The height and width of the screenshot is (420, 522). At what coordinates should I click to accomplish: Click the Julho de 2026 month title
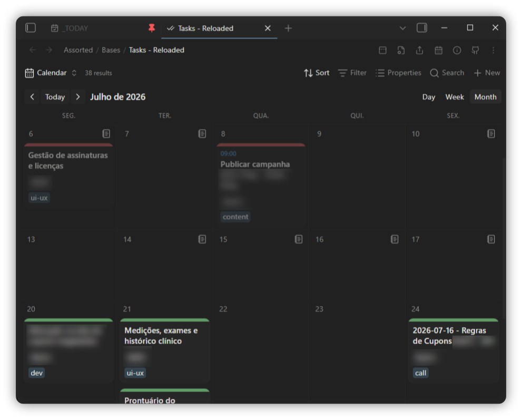tap(118, 97)
